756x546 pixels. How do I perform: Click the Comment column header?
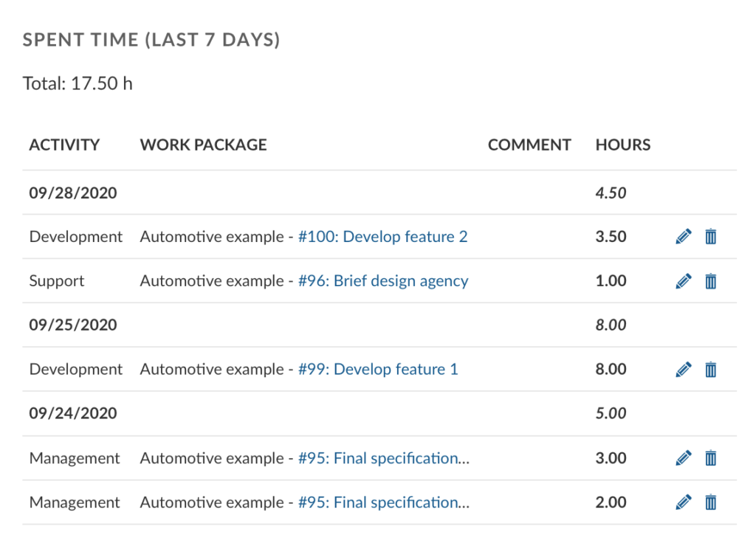[529, 145]
